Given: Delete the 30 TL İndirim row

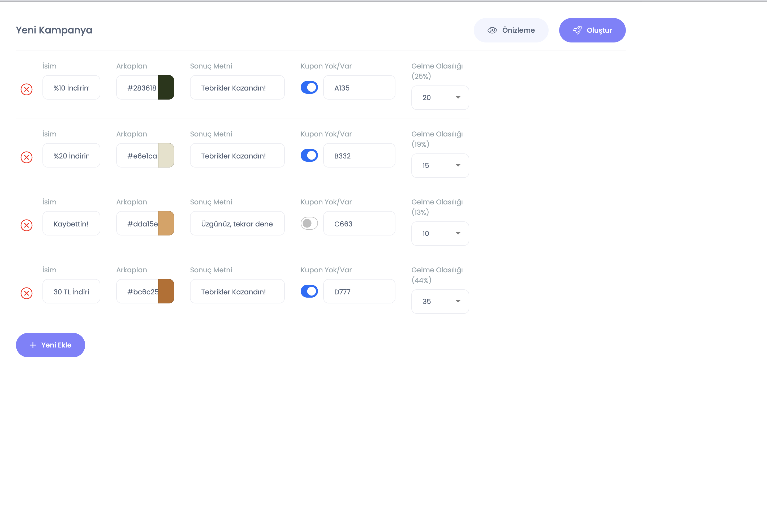Looking at the screenshot, I should click(x=27, y=293).
